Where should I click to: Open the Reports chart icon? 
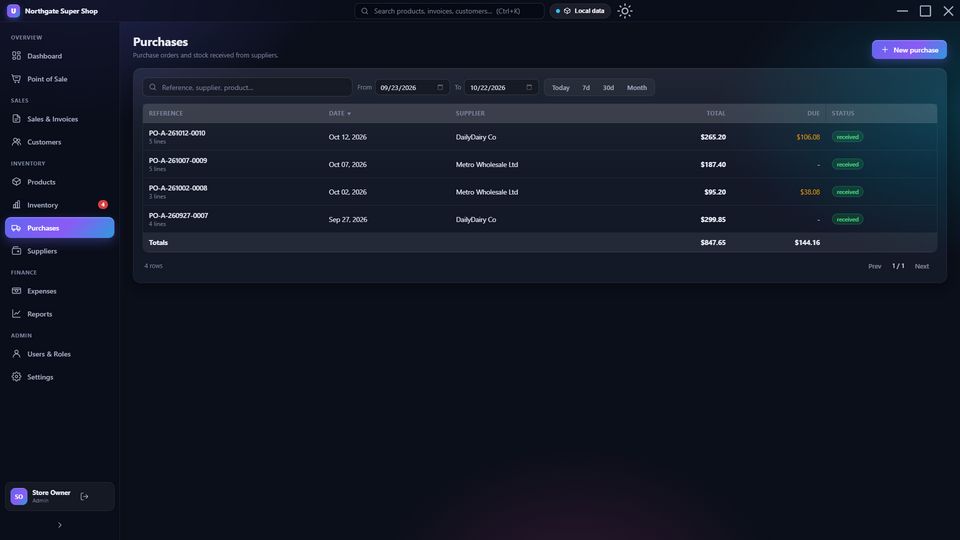[17, 314]
